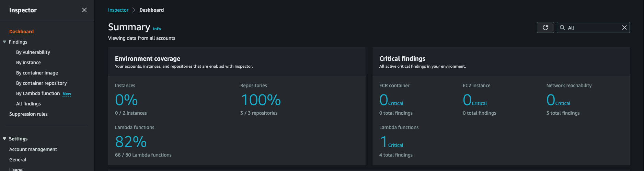
Task: Open findings By vulnerability
Action: coord(33,52)
